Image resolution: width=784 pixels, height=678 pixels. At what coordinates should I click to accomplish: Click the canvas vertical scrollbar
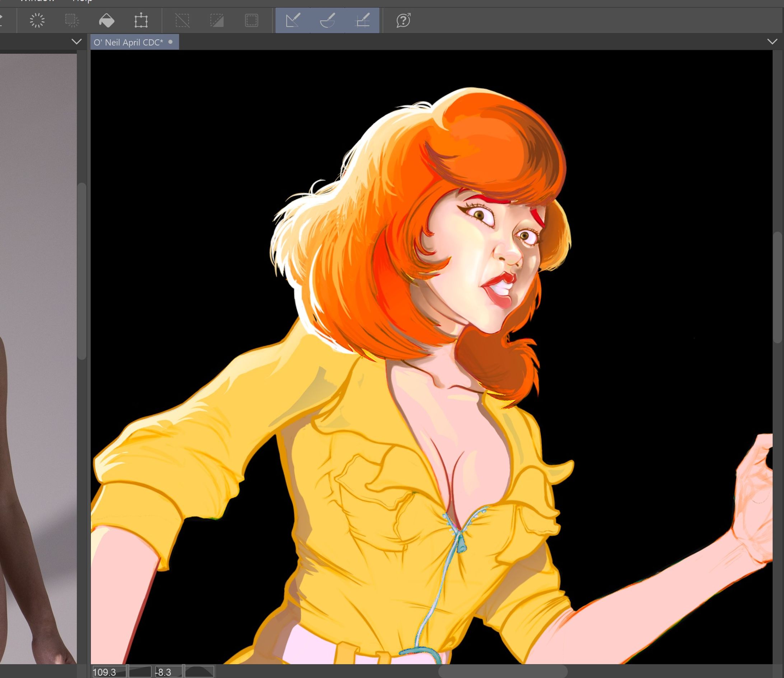point(778,288)
